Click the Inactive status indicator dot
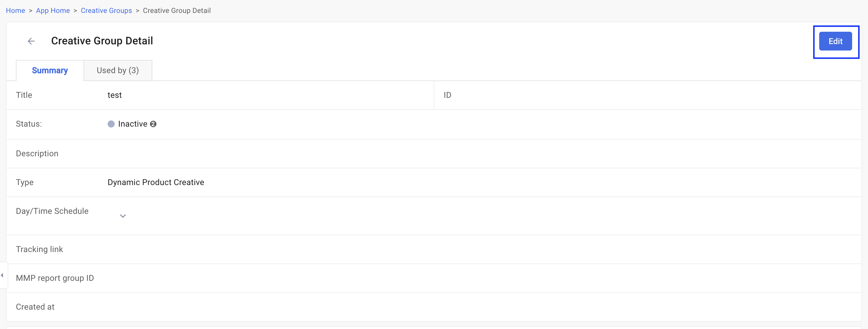This screenshot has height=329, width=868. 111,124
